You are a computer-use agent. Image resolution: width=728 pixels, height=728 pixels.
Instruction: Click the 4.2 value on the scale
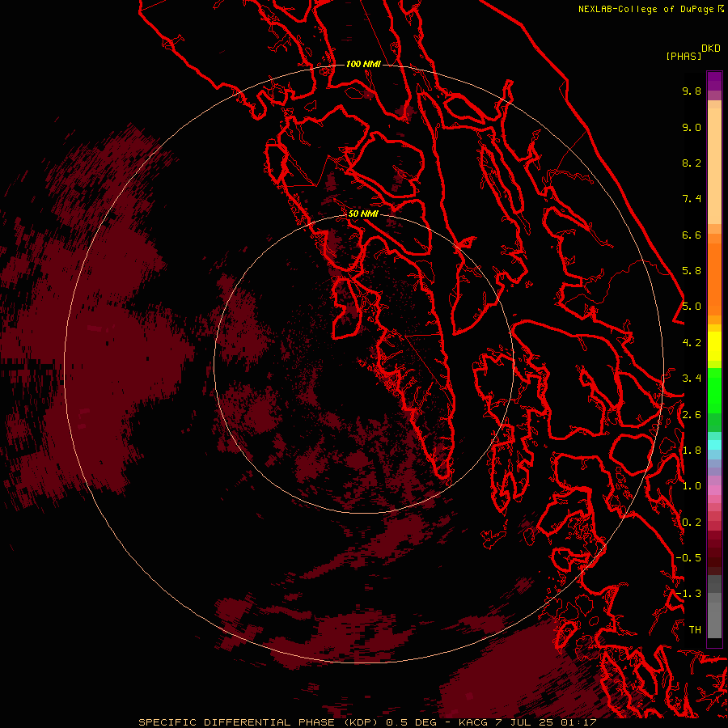click(x=692, y=343)
